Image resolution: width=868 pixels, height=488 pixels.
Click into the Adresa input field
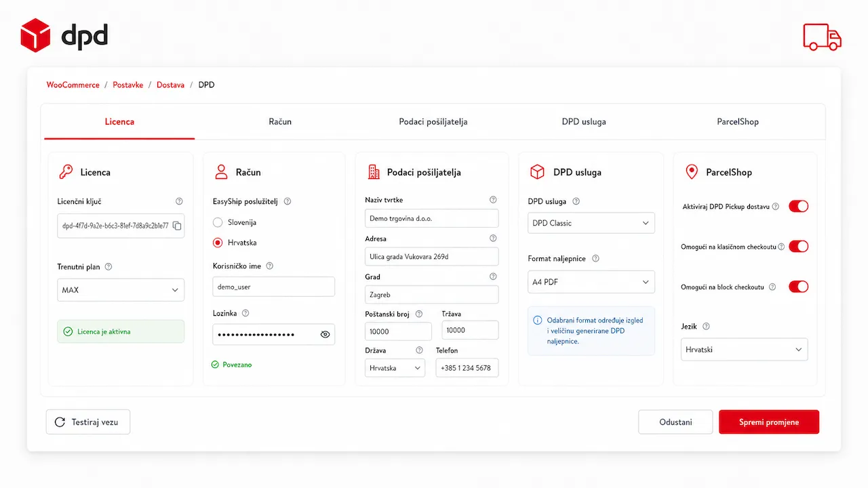(x=431, y=256)
